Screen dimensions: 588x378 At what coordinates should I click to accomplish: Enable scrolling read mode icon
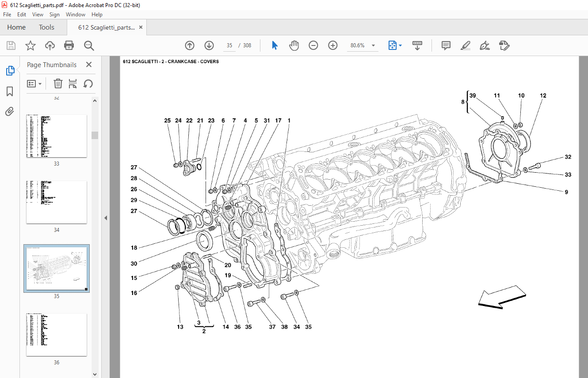point(417,45)
